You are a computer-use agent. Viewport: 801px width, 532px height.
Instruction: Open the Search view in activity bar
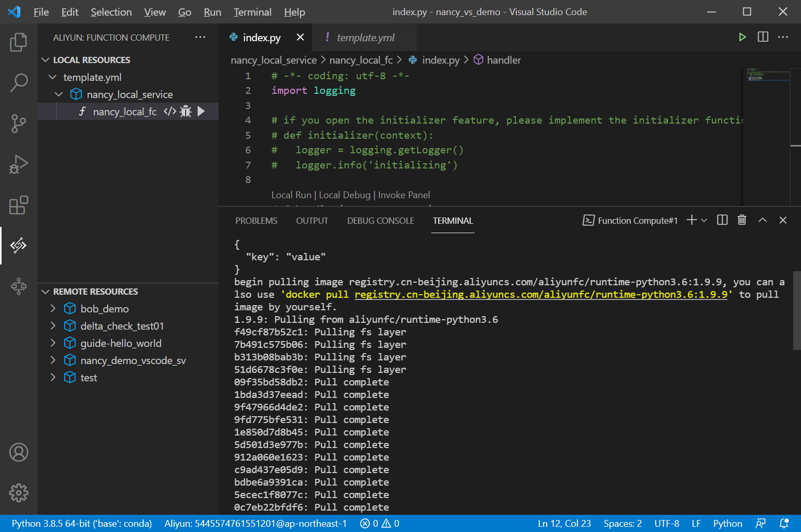tap(19, 82)
